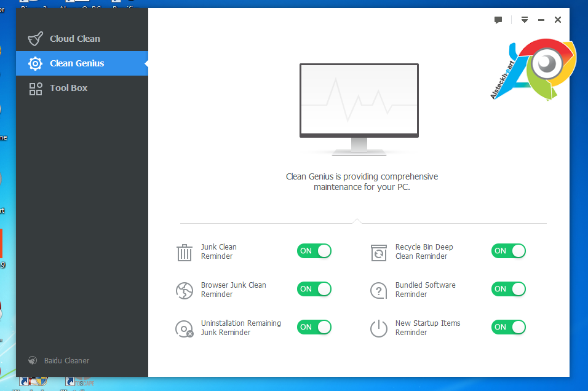The image size is (588, 391).
Task: Click the Browser Junk Clean Reminder label
Action: [x=234, y=290]
